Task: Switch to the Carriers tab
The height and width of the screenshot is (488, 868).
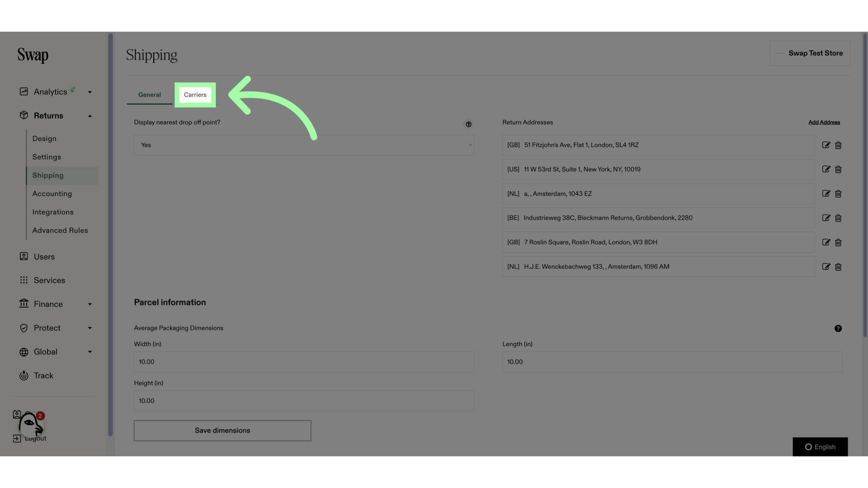Action: (x=195, y=95)
